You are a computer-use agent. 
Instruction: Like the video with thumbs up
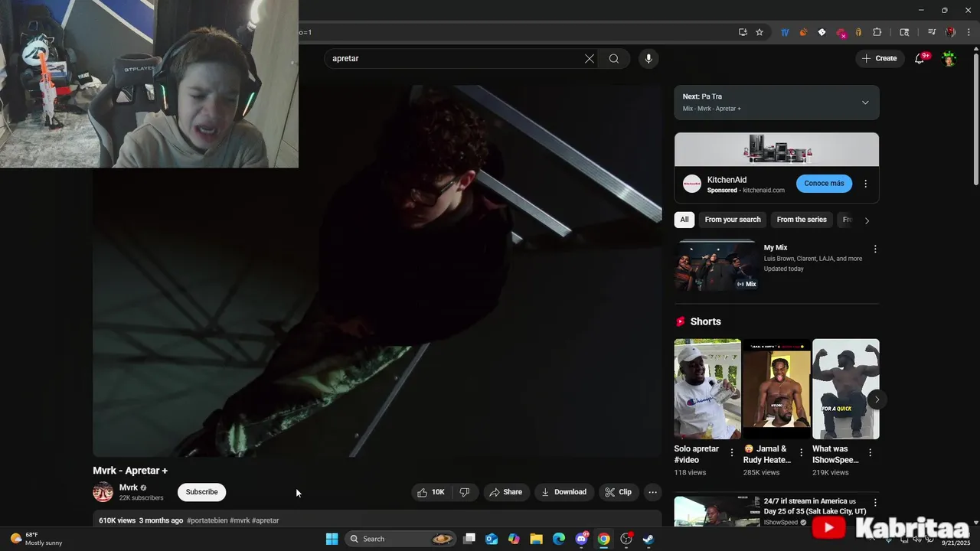[430, 492]
